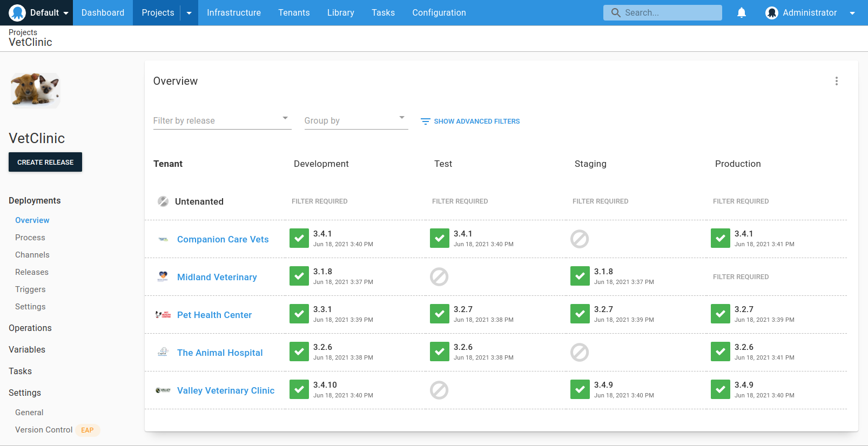Click the Octopus logo in the Default space switcher
The image size is (868, 446).
tap(17, 12)
